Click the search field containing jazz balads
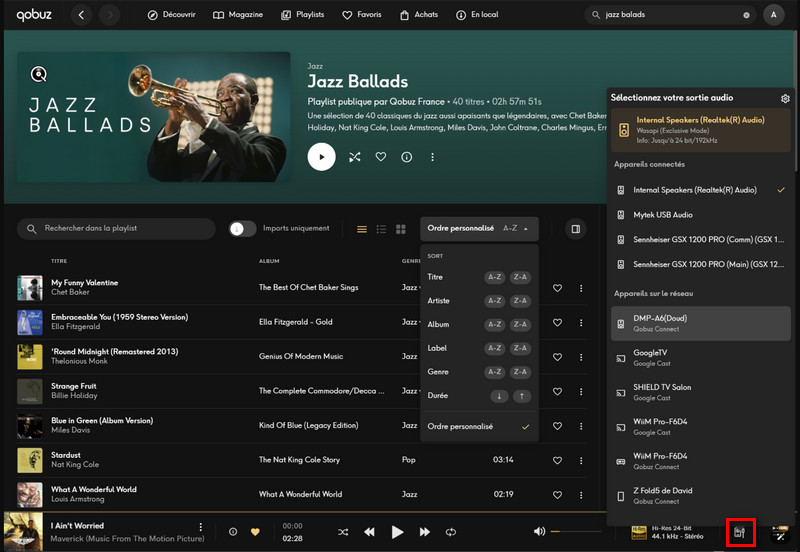The width and height of the screenshot is (800, 552). 670,15
